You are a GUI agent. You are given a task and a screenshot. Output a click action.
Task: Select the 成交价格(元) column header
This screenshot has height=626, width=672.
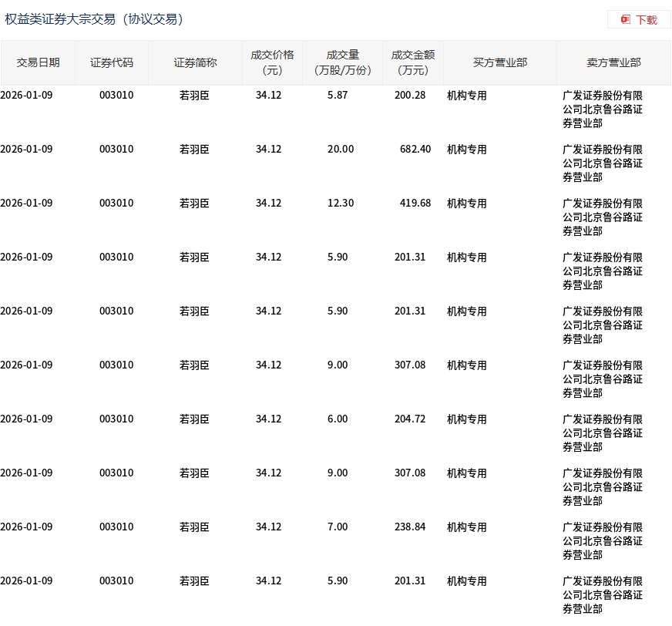click(272, 62)
